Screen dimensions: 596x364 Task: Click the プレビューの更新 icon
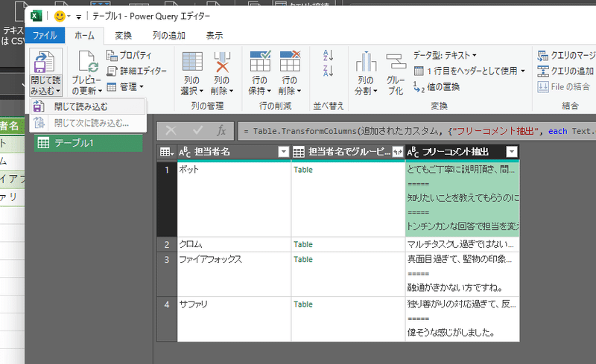click(88, 62)
